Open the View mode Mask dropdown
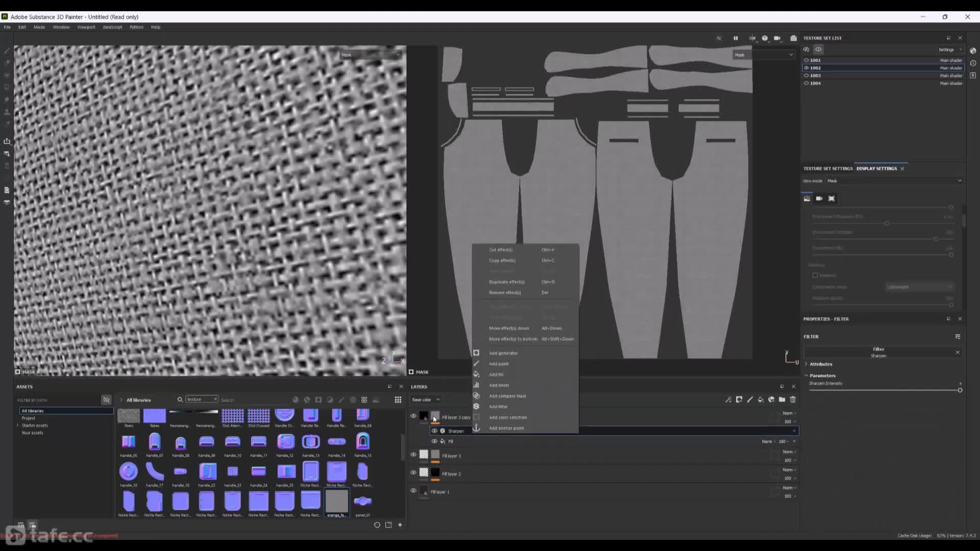 pyautogui.click(x=894, y=181)
